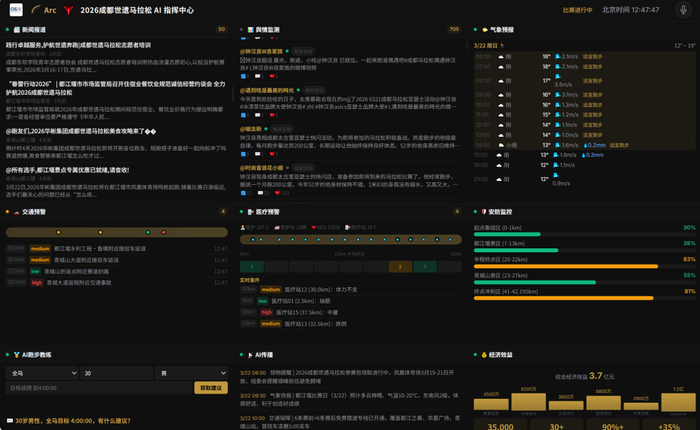Click the AI跑步教练 medal icon
700x430 pixels.
tap(17, 355)
